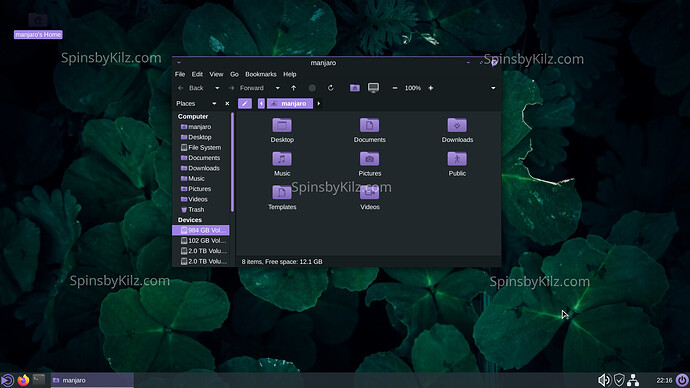Open the view mode dropdown at toolbar end
The image size is (690, 388).
(493, 88)
